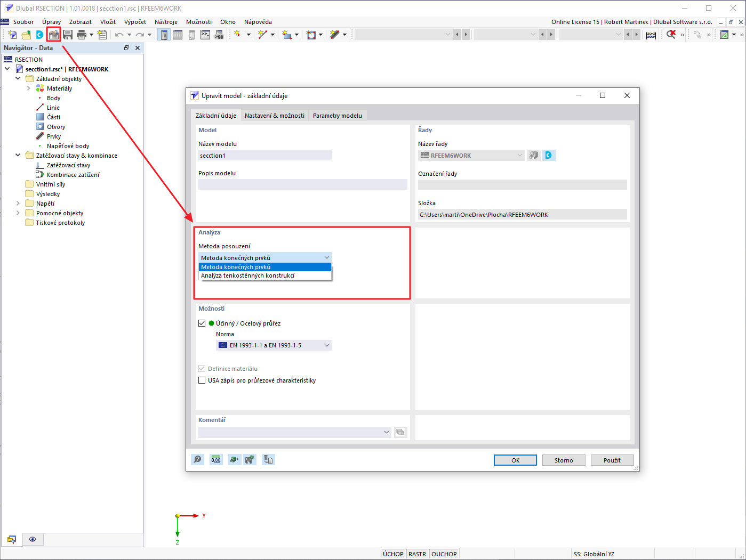Collapse the Zatěžovací stavy & kombinace tree node
746x560 pixels.
(17, 155)
